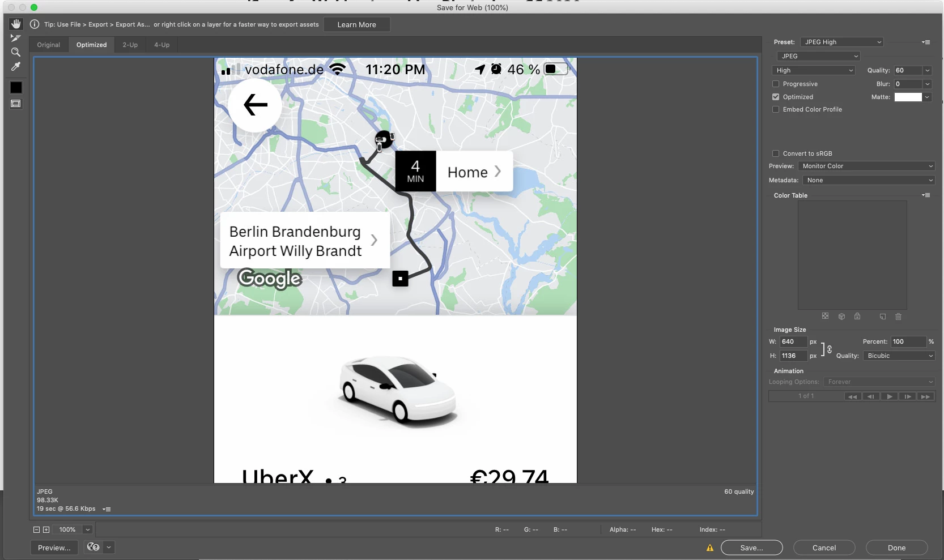Image resolution: width=944 pixels, height=560 pixels.
Task: Open the High compression quality dropdown
Action: pos(813,70)
